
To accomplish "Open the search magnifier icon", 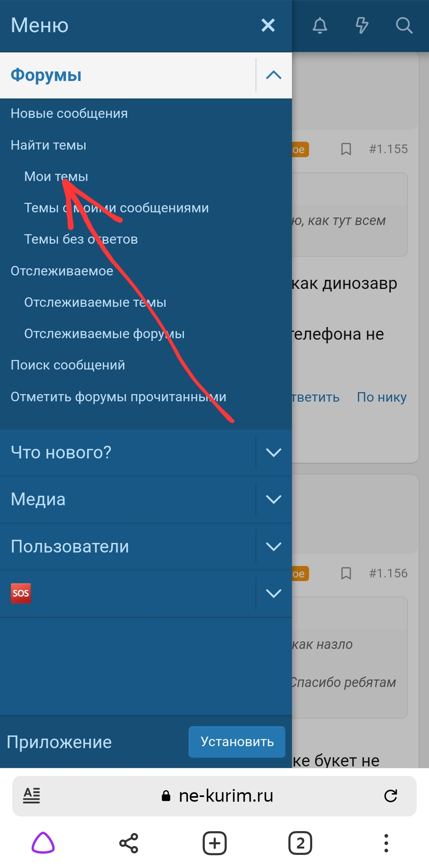I will point(404,26).
